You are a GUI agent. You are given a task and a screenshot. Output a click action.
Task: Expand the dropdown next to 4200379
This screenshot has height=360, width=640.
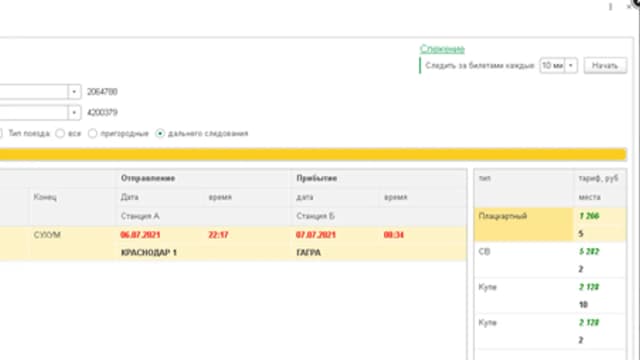tap(74, 112)
